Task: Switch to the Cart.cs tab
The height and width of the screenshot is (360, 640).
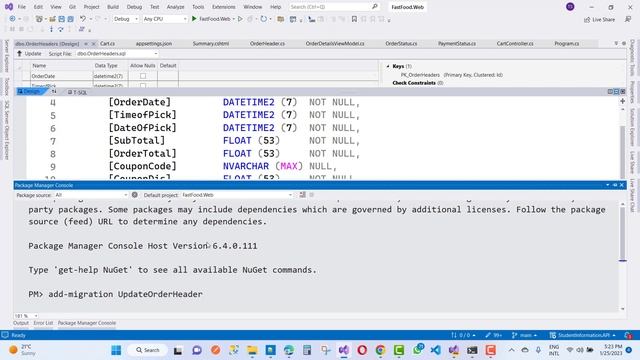Action: point(107,43)
